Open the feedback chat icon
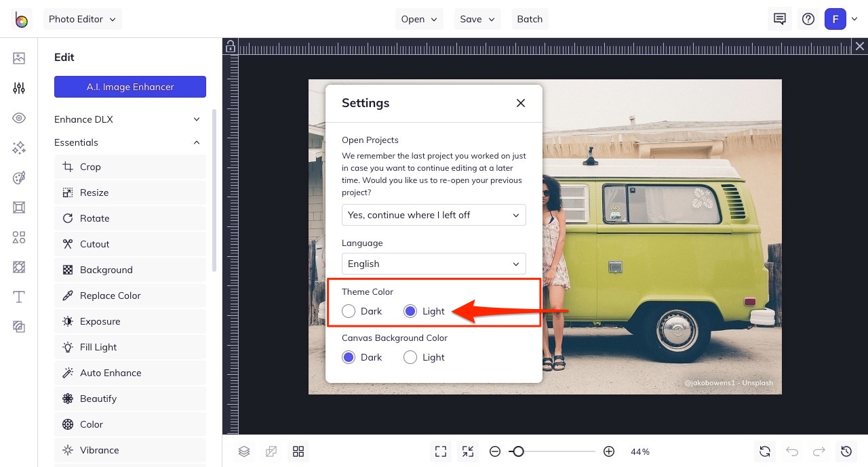Image resolution: width=868 pixels, height=467 pixels. pyautogui.click(x=780, y=19)
